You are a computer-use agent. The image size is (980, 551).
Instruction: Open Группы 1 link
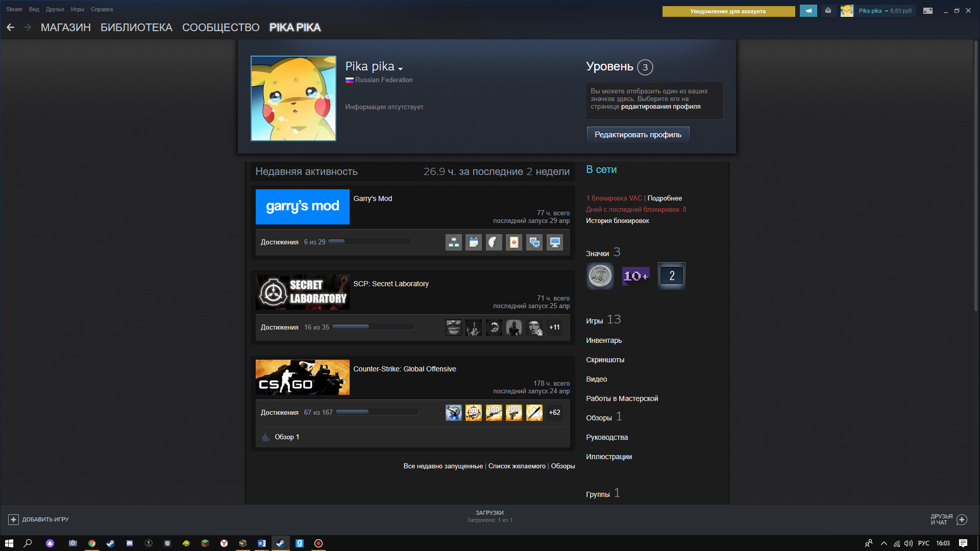[603, 493]
